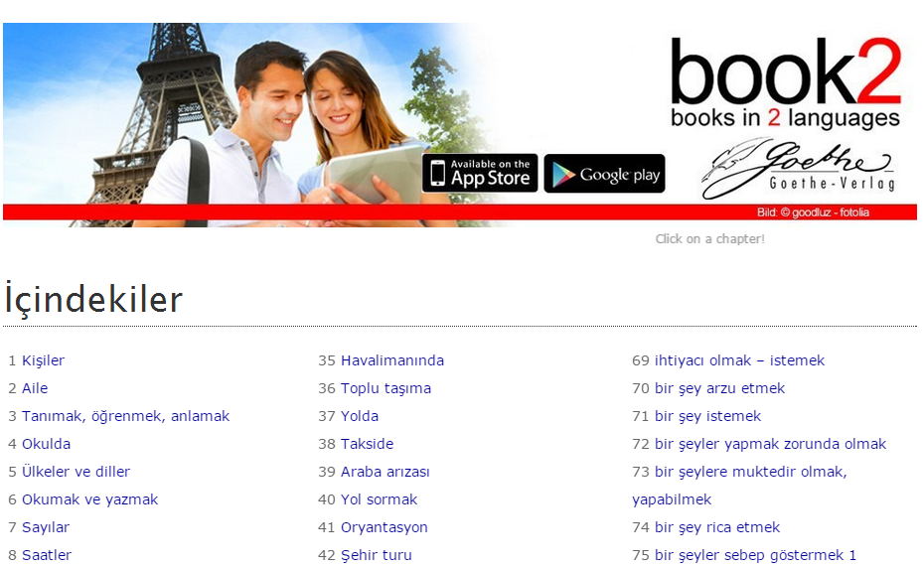The width and height of the screenshot is (924, 568).
Task: Open Okumak ve yazmak chapter
Action: click(x=90, y=499)
